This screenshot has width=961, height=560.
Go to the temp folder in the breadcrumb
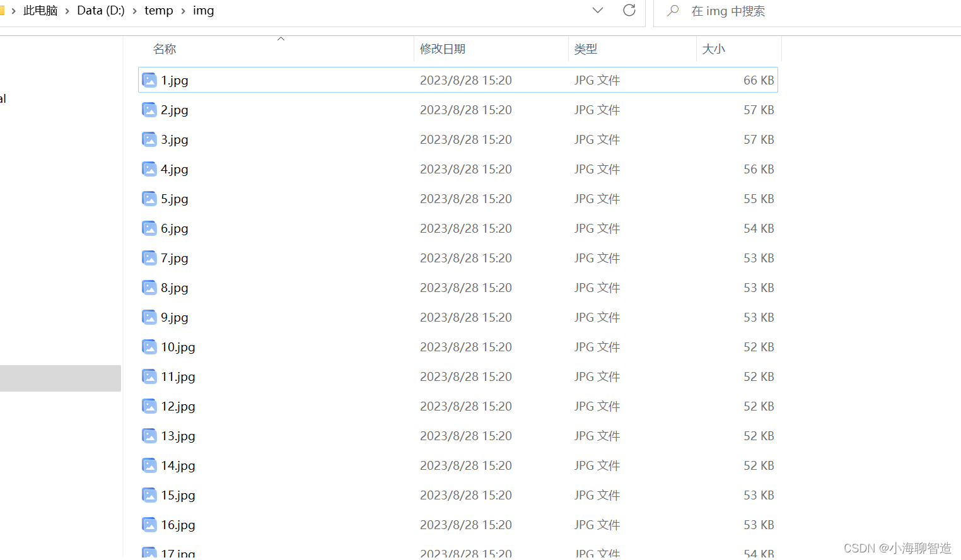[x=159, y=11]
